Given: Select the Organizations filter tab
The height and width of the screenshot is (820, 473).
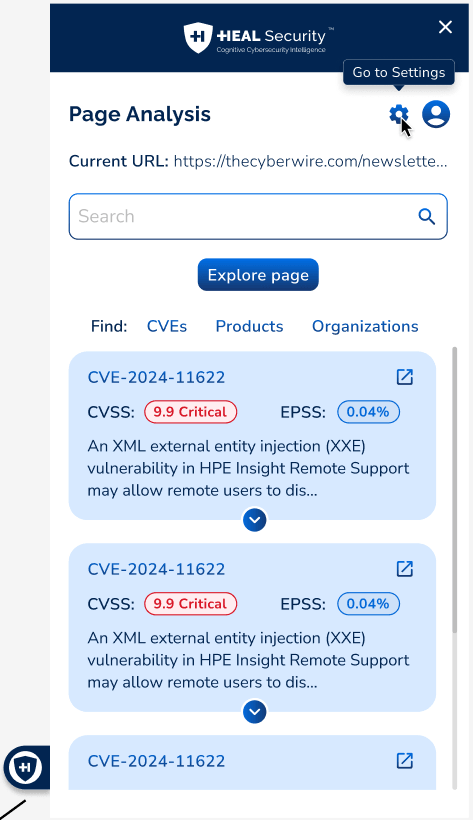Looking at the screenshot, I should pos(365,326).
